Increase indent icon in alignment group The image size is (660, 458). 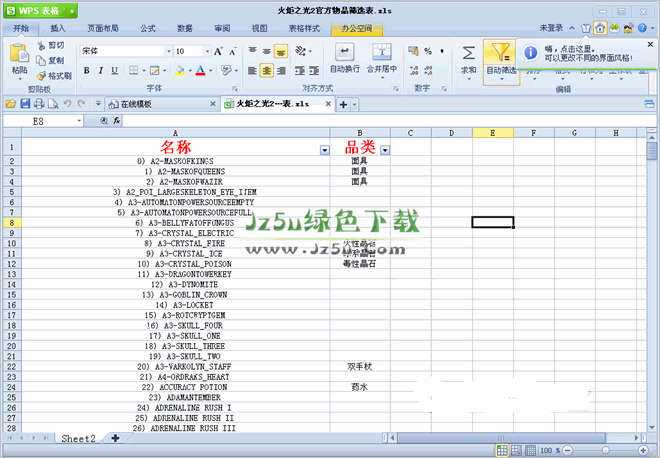pos(314,70)
